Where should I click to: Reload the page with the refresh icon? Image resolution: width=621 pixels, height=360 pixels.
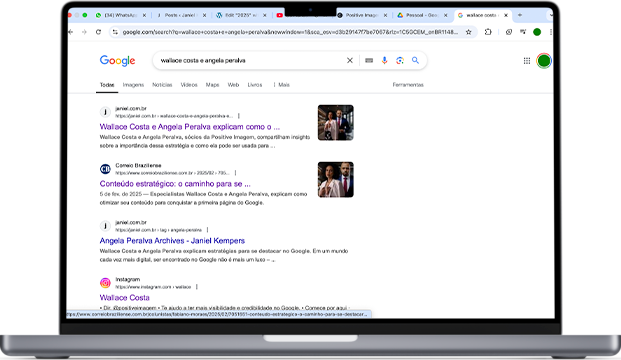98,32
